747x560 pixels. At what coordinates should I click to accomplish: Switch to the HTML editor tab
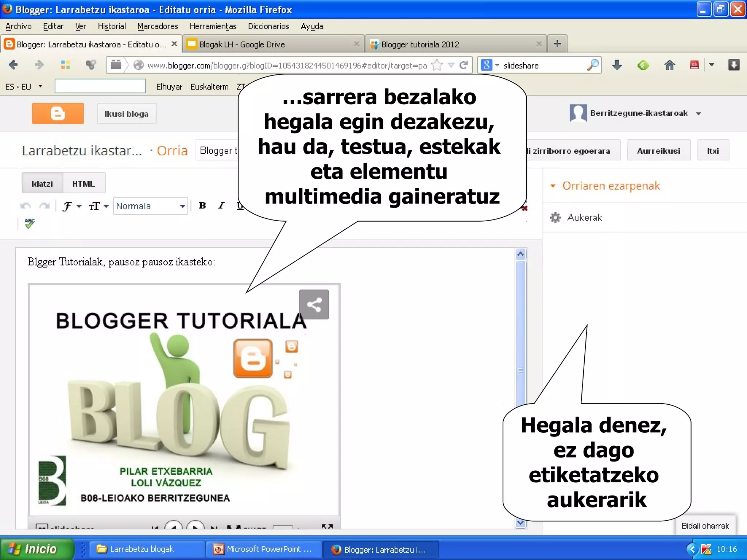84,183
